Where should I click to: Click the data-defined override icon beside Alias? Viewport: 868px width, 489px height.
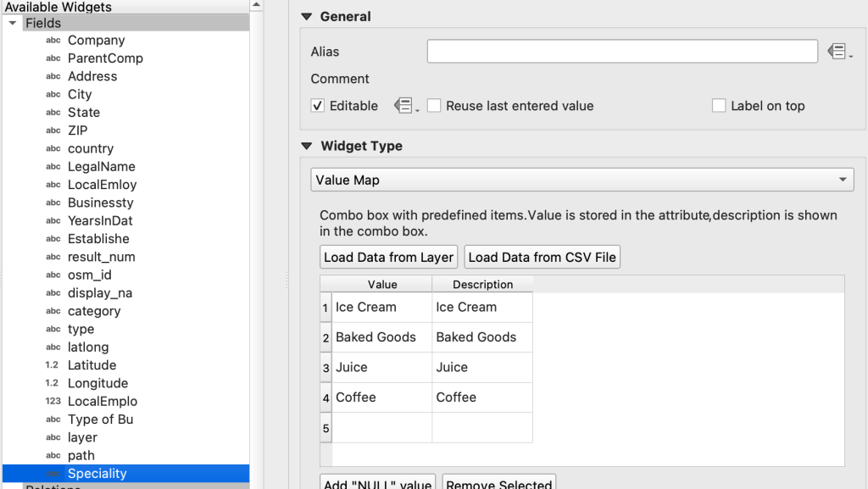coord(838,52)
